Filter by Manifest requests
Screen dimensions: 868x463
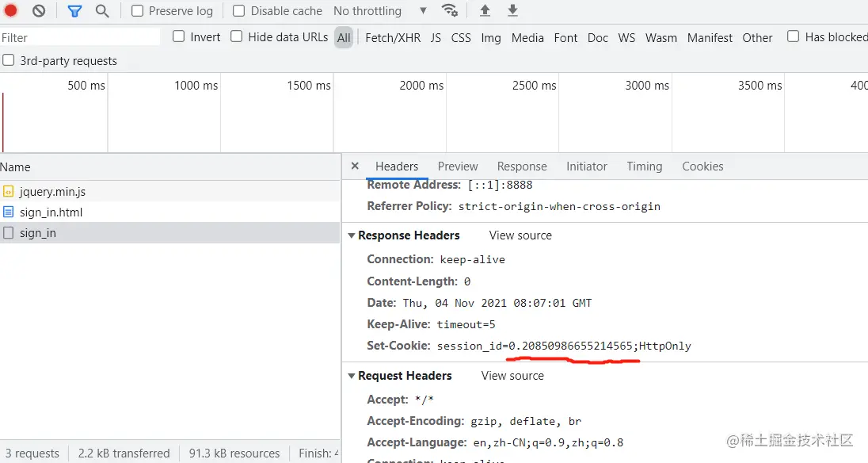click(x=710, y=38)
